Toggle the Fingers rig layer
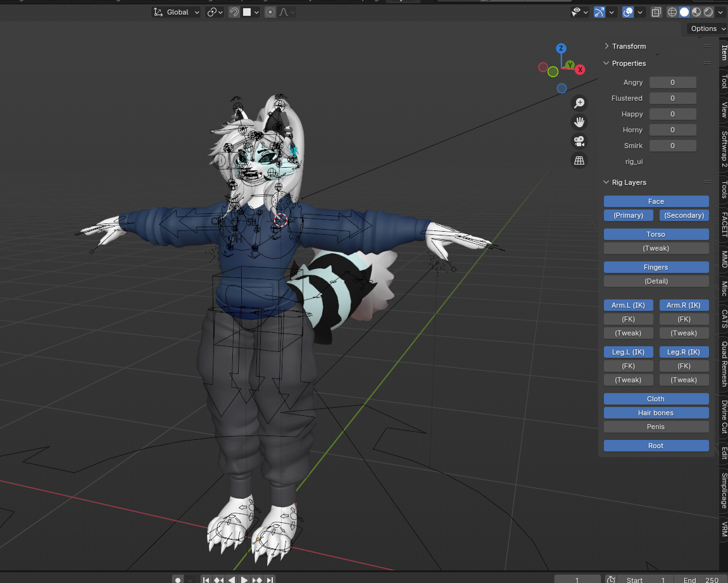 (x=656, y=267)
